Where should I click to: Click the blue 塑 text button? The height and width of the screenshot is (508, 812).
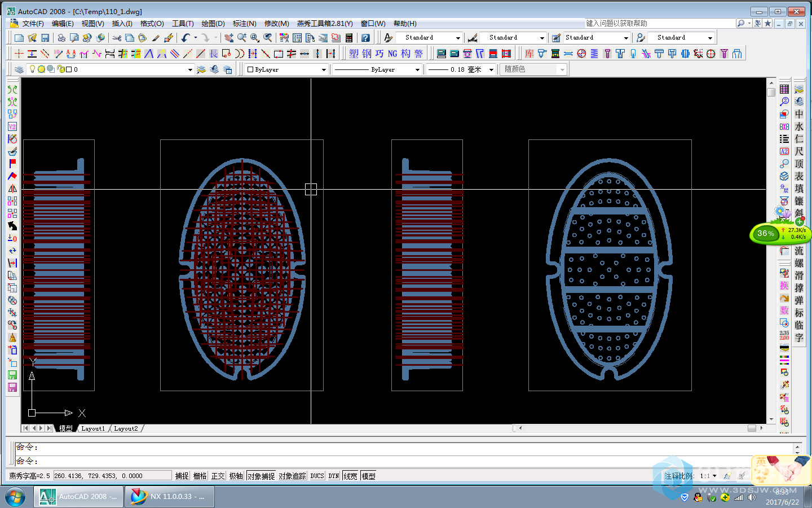click(354, 54)
